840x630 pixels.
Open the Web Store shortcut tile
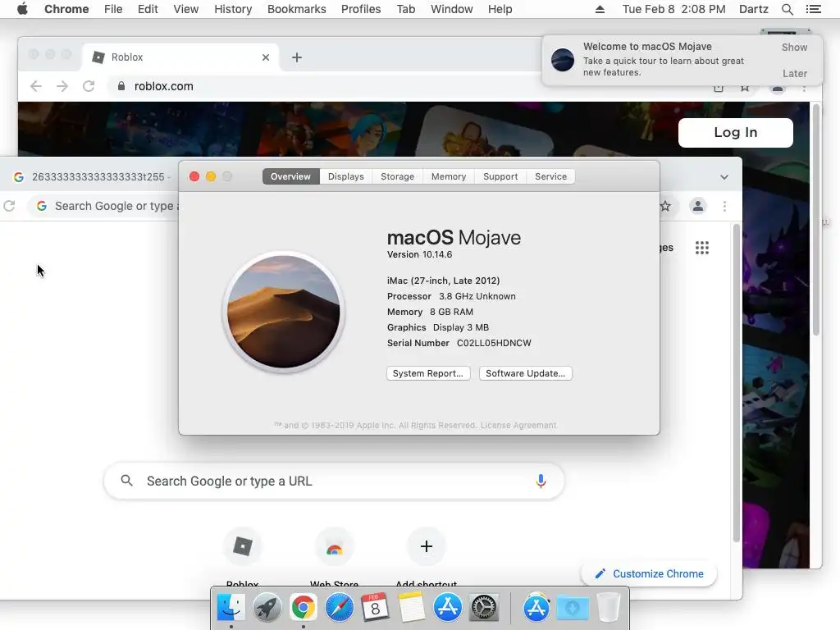[x=335, y=546]
